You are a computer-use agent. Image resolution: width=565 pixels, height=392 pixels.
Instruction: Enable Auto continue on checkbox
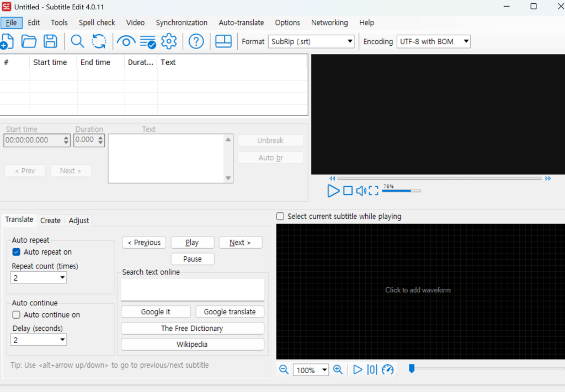pyautogui.click(x=16, y=315)
